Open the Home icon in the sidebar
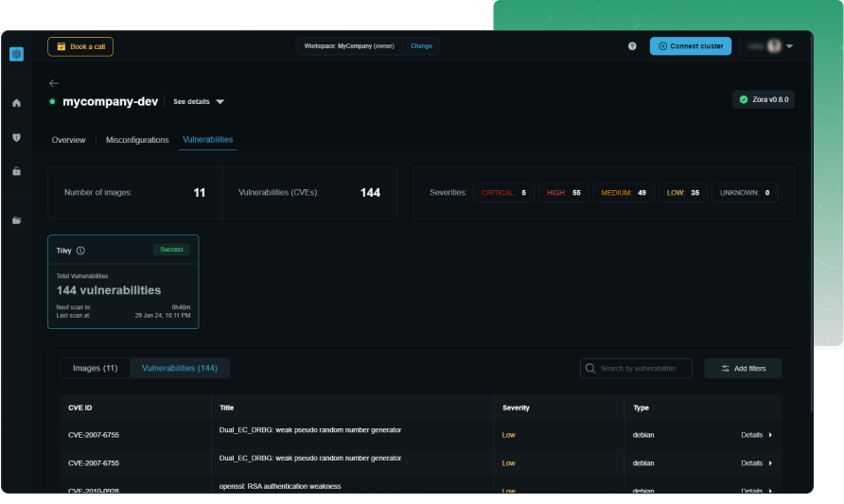 16,103
